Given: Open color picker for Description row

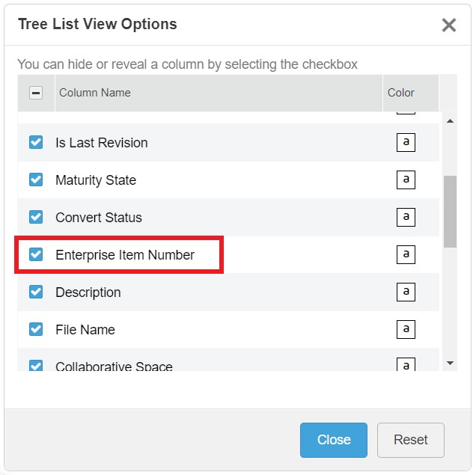Looking at the screenshot, I should 406,292.
